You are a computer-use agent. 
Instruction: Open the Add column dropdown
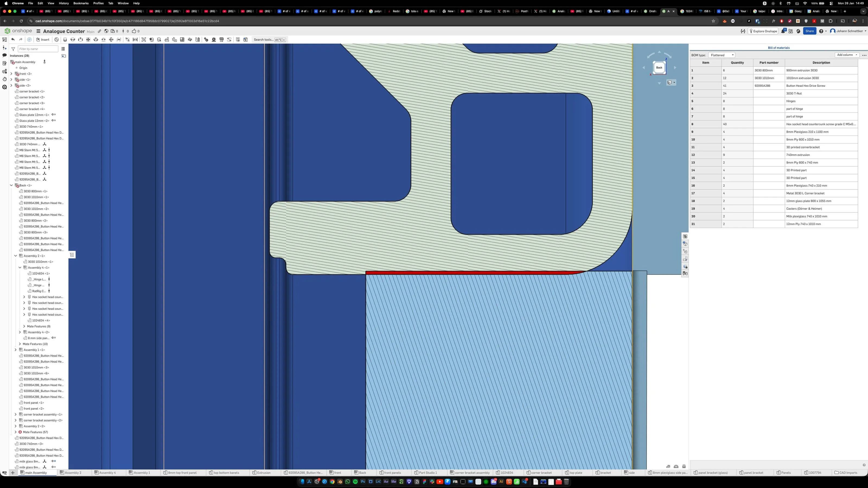[x=847, y=55]
